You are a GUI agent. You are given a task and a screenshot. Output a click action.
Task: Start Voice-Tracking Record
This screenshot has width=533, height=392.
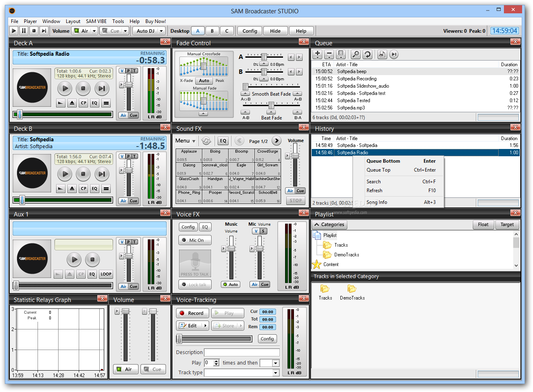pyautogui.click(x=192, y=313)
